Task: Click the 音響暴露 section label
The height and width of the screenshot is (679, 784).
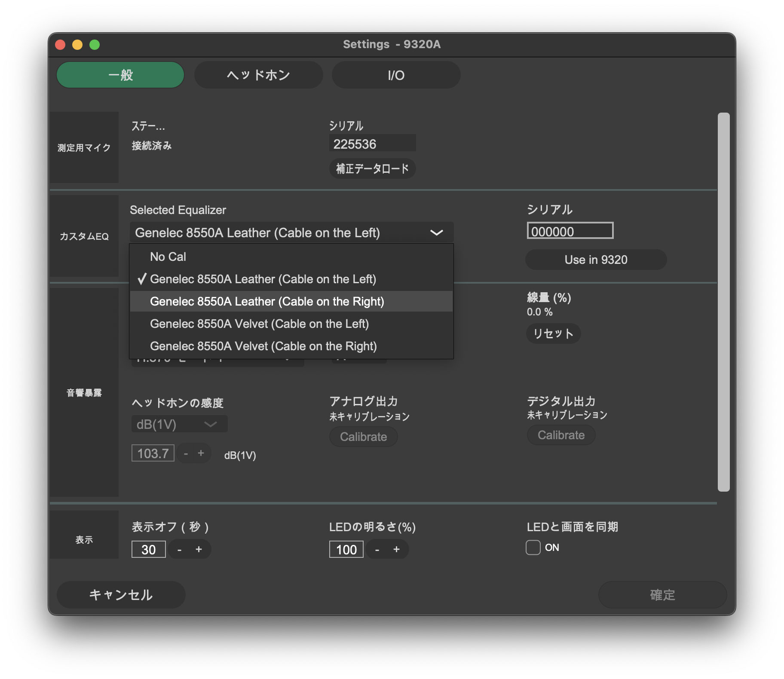Action: coord(84,392)
